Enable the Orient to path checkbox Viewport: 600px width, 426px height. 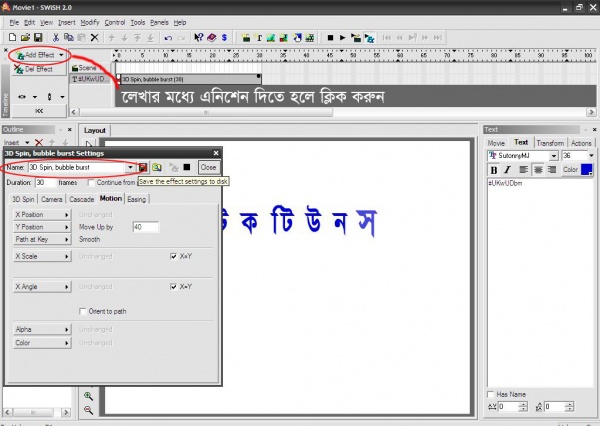(x=82, y=311)
